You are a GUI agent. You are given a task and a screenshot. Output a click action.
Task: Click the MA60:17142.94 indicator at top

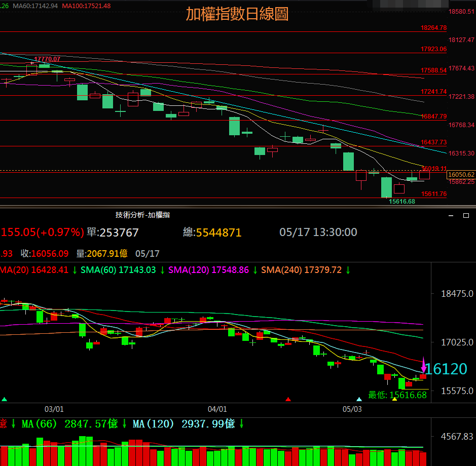click(x=35, y=5)
